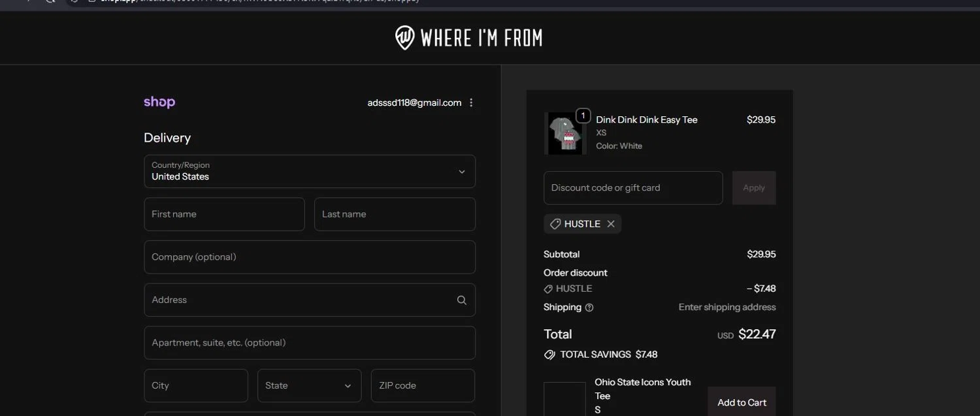
Task: Click the ZIP code field
Action: 423,386
